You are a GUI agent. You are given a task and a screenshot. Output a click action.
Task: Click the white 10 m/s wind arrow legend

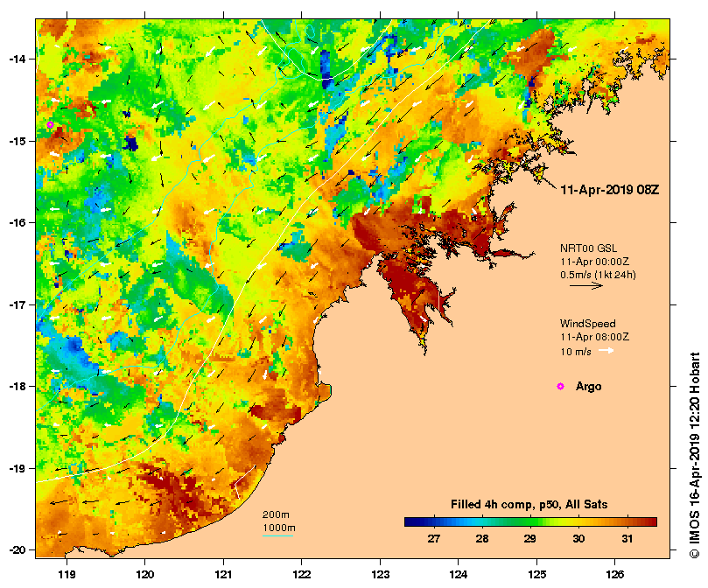coord(606,351)
